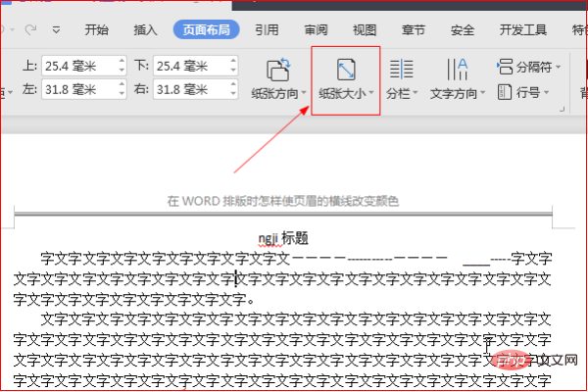Increase the bottom margin (下) with up stepper
The image size is (588, 392).
(232, 62)
